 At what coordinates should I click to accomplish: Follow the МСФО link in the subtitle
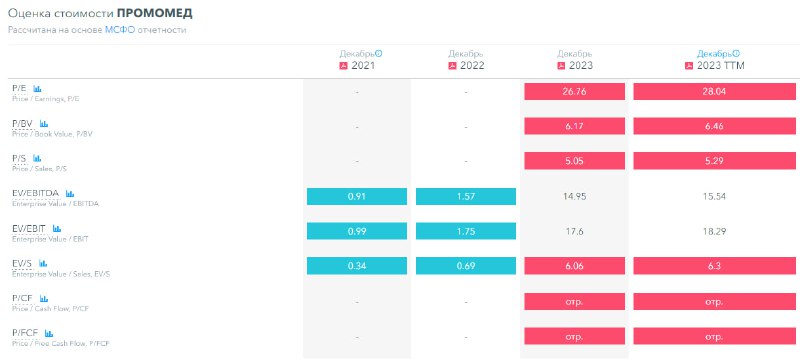coord(120,30)
